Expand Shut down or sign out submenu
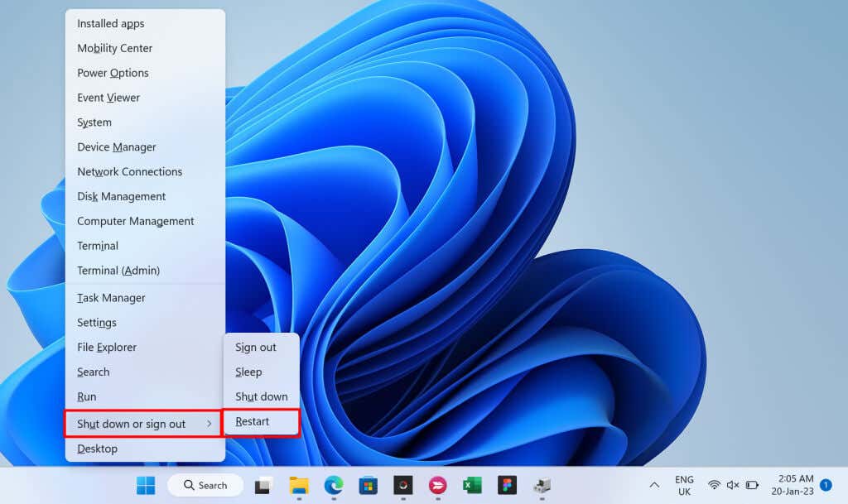 [x=143, y=424]
